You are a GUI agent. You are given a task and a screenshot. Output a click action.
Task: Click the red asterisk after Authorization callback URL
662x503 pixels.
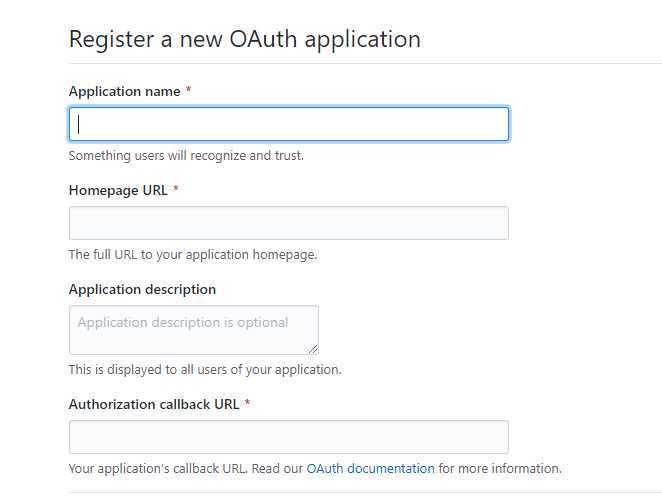click(247, 404)
